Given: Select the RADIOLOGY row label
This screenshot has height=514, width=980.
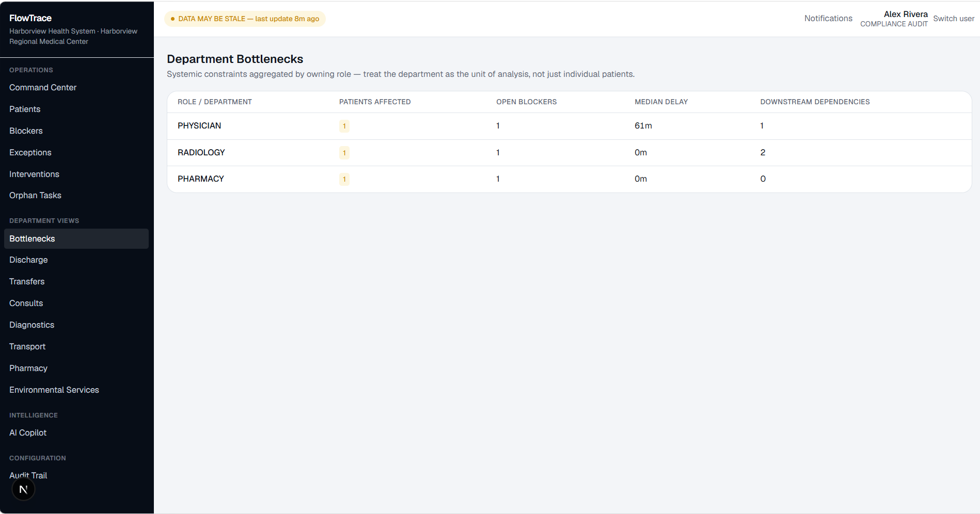Looking at the screenshot, I should click(201, 153).
